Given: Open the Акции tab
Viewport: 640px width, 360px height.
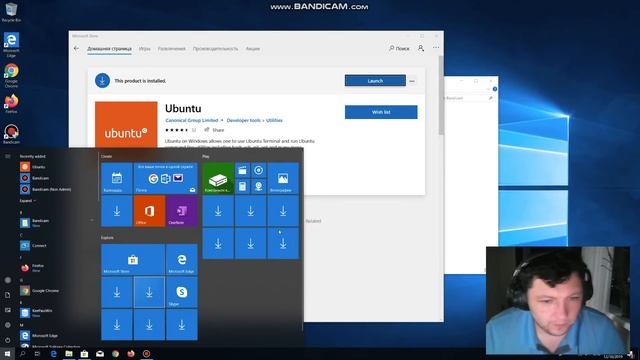Looking at the screenshot, I should tap(253, 49).
